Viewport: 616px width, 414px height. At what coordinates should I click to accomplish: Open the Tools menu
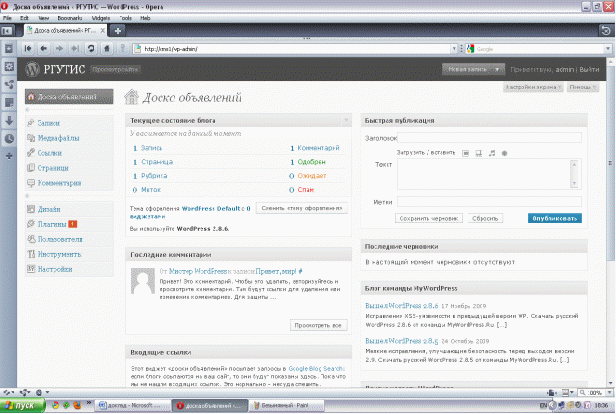click(126, 18)
